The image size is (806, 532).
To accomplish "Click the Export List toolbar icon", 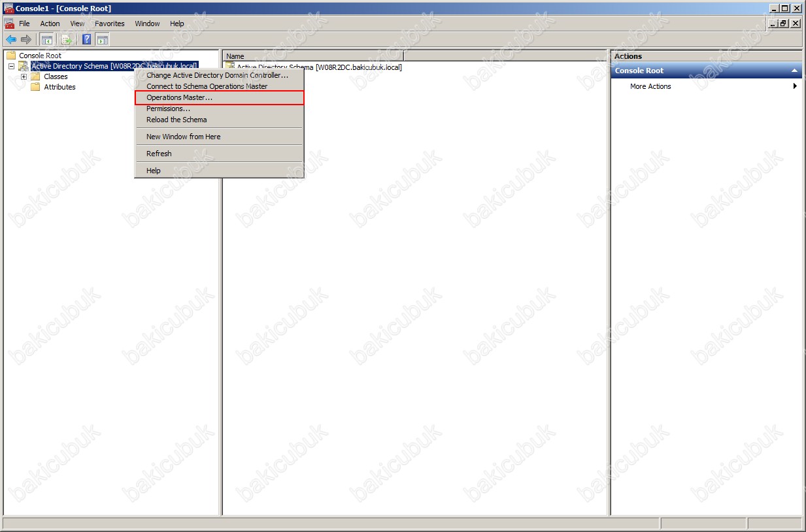I will click(67, 39).
